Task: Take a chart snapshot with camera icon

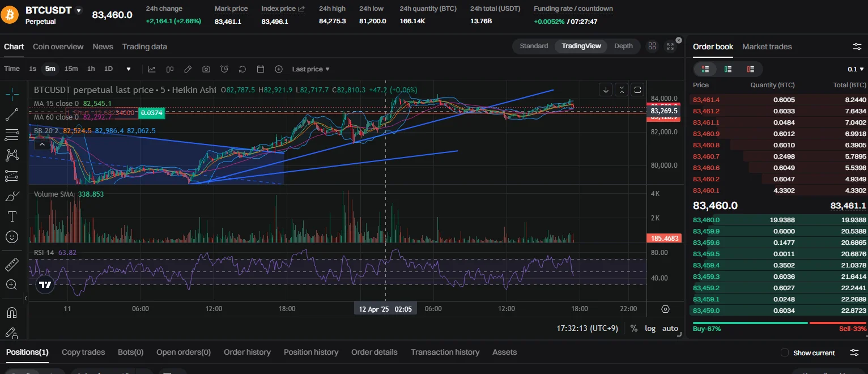Action: [x=206, y=69]
